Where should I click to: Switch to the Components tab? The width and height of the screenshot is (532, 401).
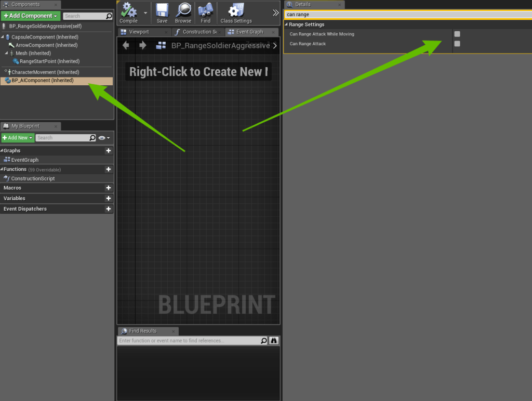(x=25, y=4)
